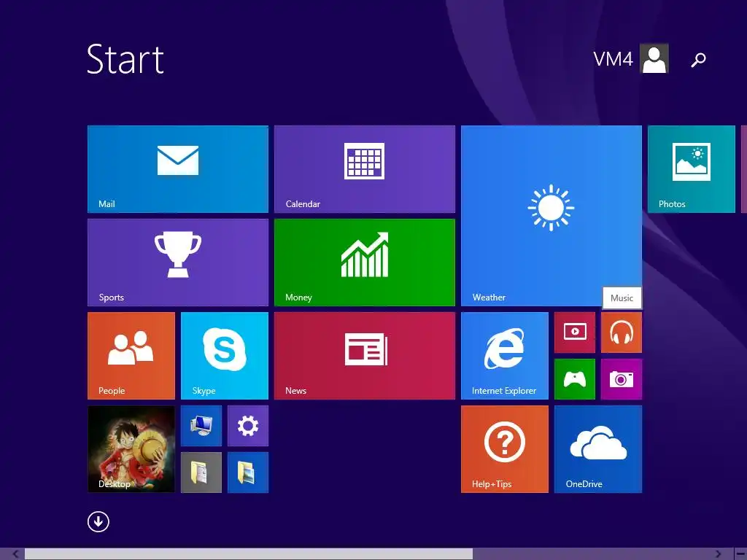Viewport: 747px width, 560px height.
Task: Open the News tile
Action: pos(365,356)
